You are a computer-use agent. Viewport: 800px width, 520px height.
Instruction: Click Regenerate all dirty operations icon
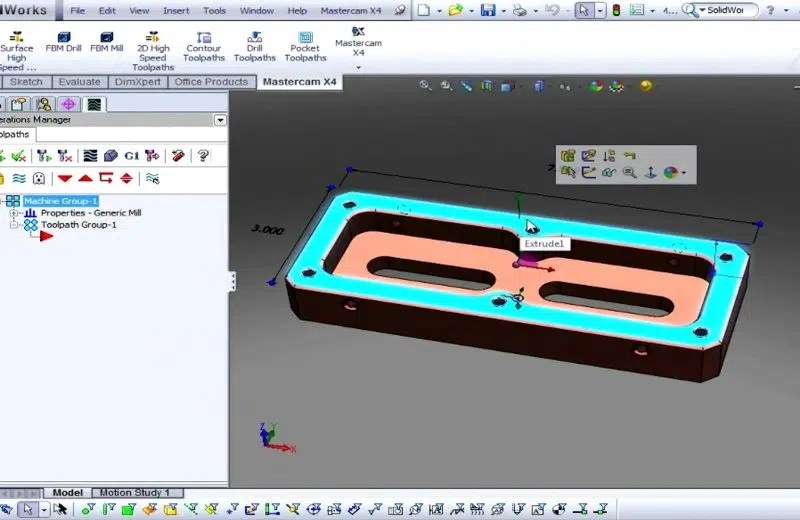[x=64, y=156]
